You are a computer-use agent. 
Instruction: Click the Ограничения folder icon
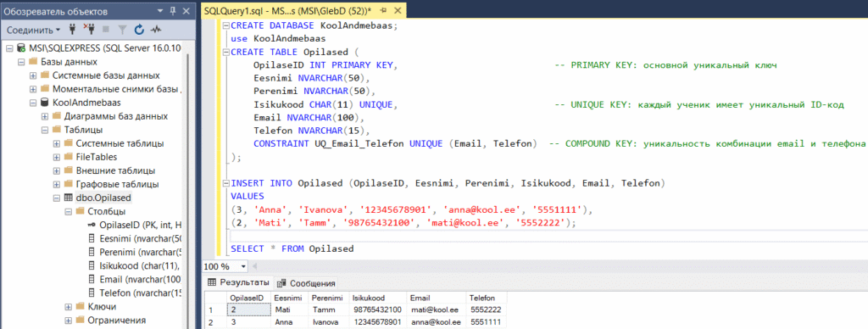click(x=81, y=320)
